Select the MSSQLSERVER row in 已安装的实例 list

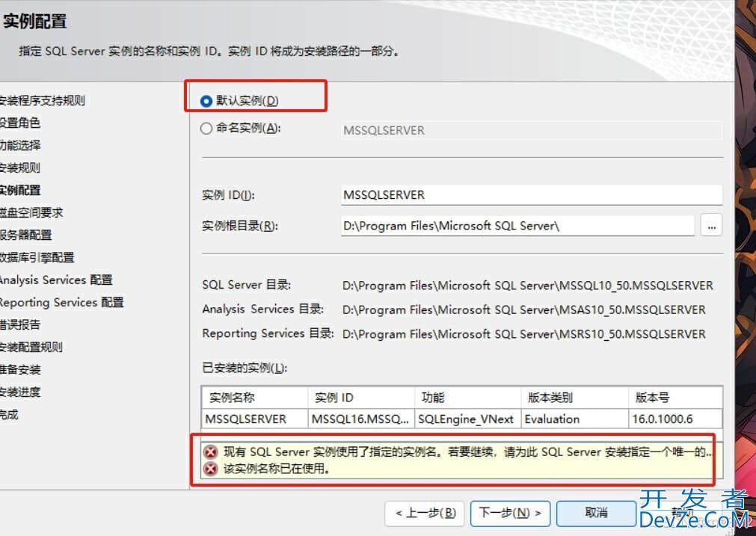(254, 419)
